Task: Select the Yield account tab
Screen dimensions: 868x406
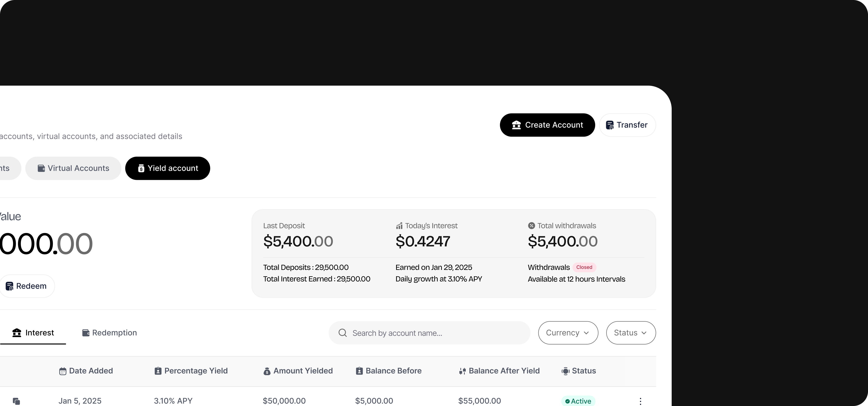Action: pyautogui.click(x=168, y=168)
